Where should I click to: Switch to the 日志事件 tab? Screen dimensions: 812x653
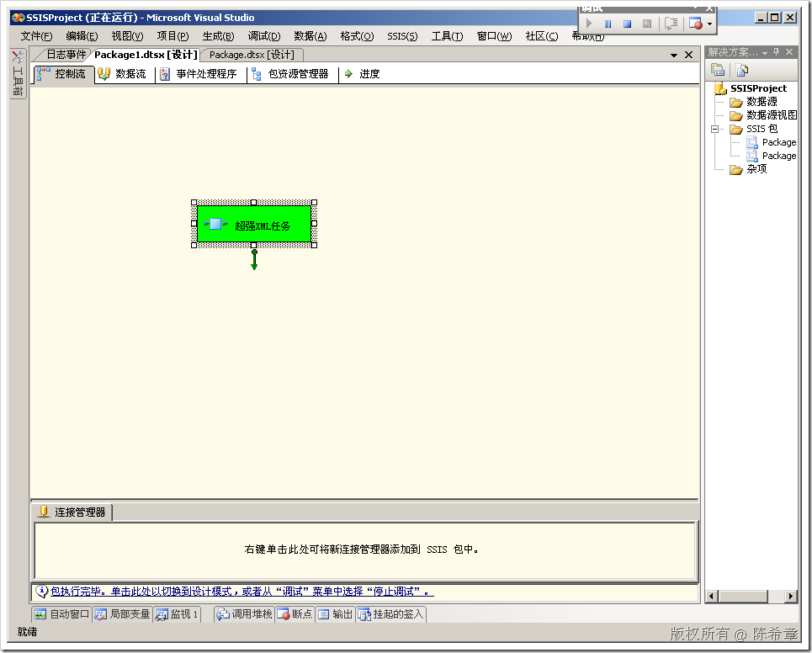point(65,55)
